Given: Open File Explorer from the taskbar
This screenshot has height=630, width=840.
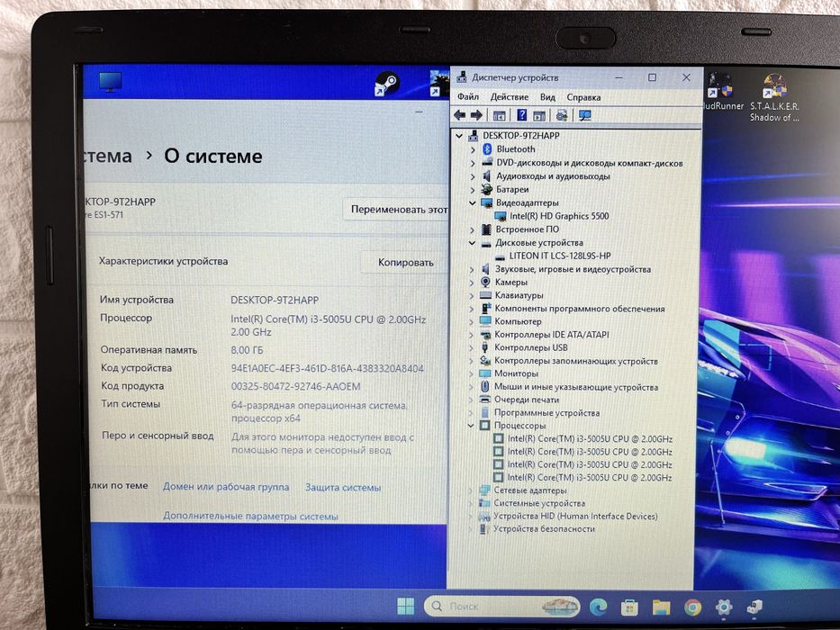Looking at the screenshot, I should point(661,607).
